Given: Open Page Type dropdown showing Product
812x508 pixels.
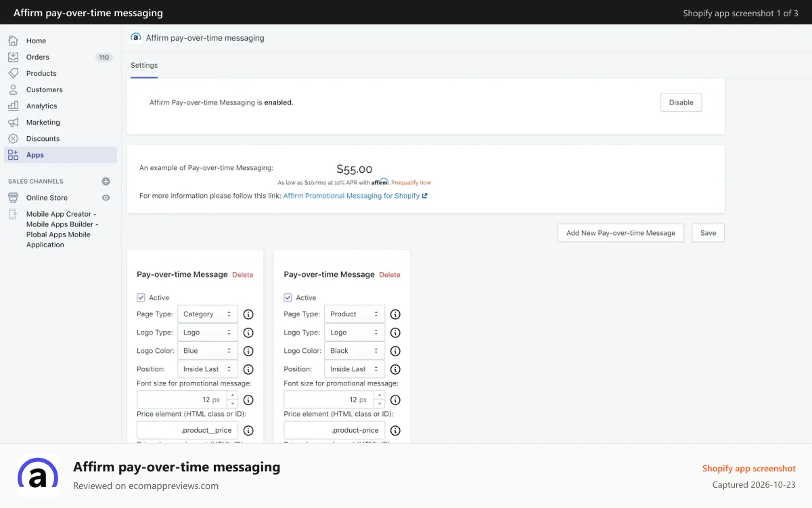Looking at the screenshot, I should click(355, 314).
